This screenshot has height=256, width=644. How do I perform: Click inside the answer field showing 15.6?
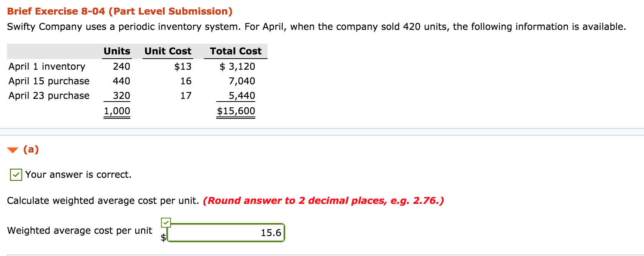pos(226,233)
